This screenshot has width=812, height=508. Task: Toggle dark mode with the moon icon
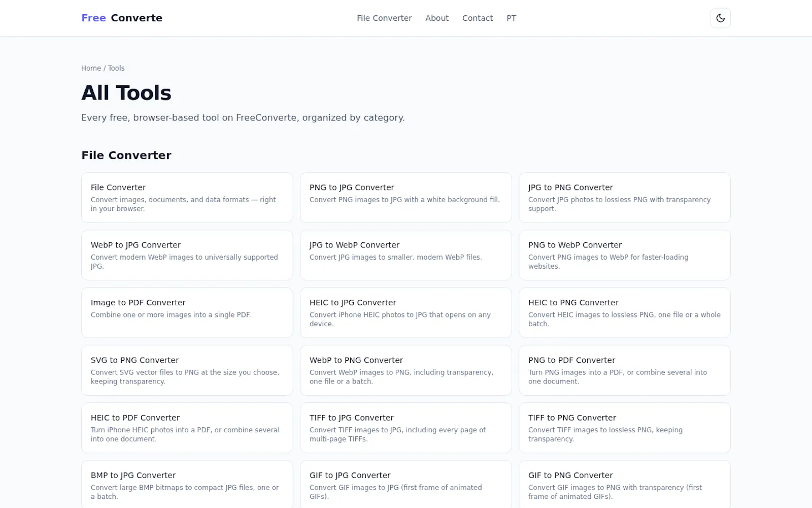(x=720, y=18)
